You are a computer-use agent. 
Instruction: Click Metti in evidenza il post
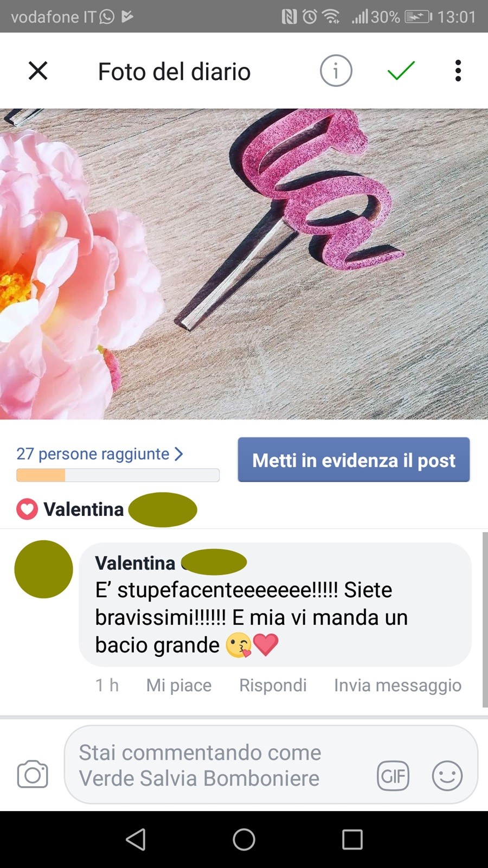[354, 460]
